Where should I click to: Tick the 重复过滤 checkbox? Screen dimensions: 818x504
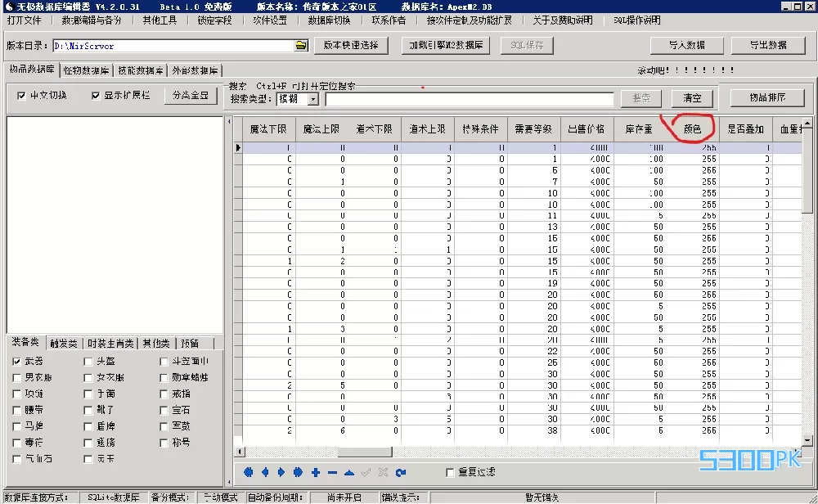[x=450, y=472]
